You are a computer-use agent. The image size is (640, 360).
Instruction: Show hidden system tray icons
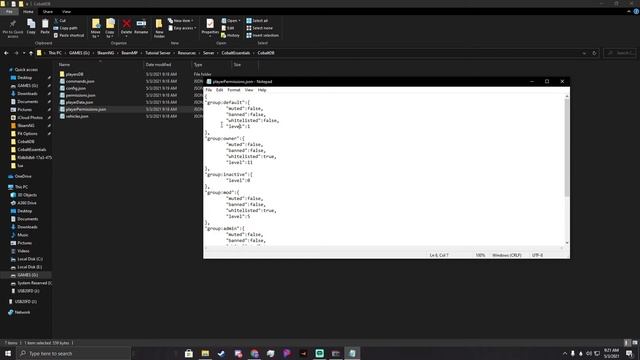coord(565,353)
